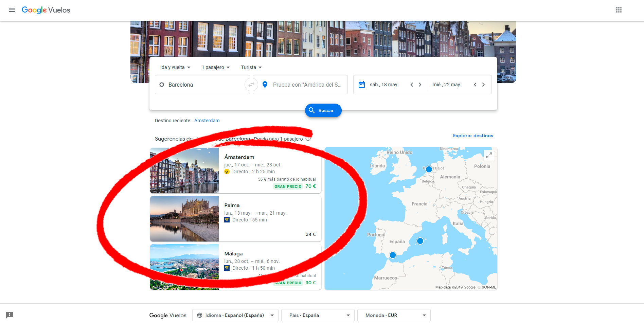644x323 pixels.
Task: Go to next return date
Action: [483, 85]
